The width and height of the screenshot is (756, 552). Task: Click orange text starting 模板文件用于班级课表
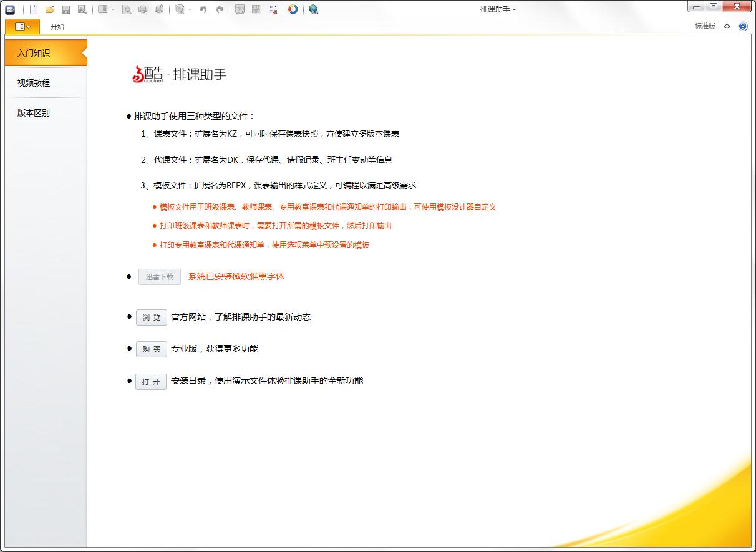tap(328, 207)
